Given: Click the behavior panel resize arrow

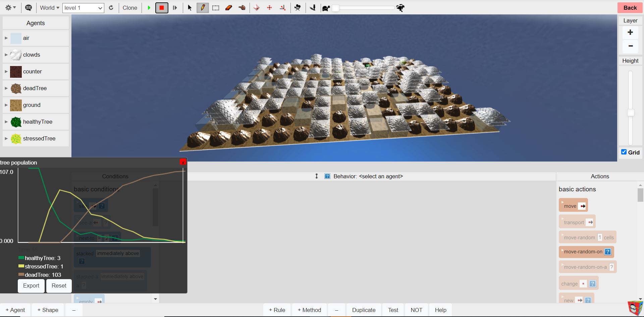Looking at the screenshot, I should pyautogui.click(x=316, y=176).
